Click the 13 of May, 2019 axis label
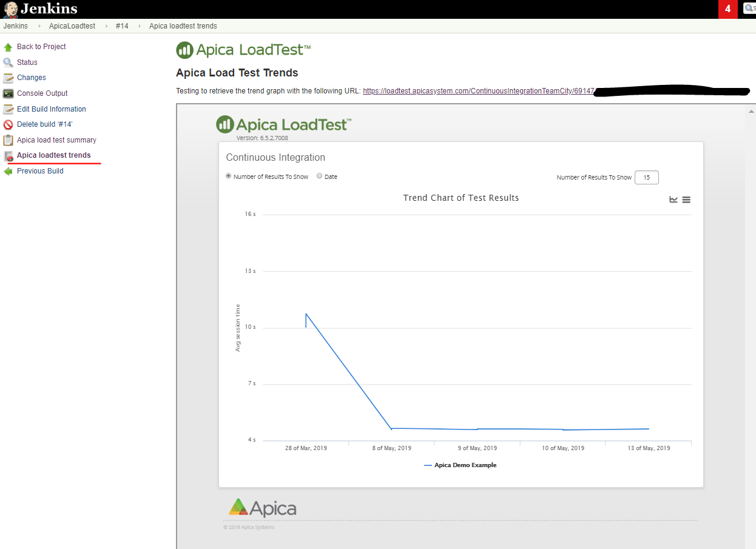 pos(649,448)
